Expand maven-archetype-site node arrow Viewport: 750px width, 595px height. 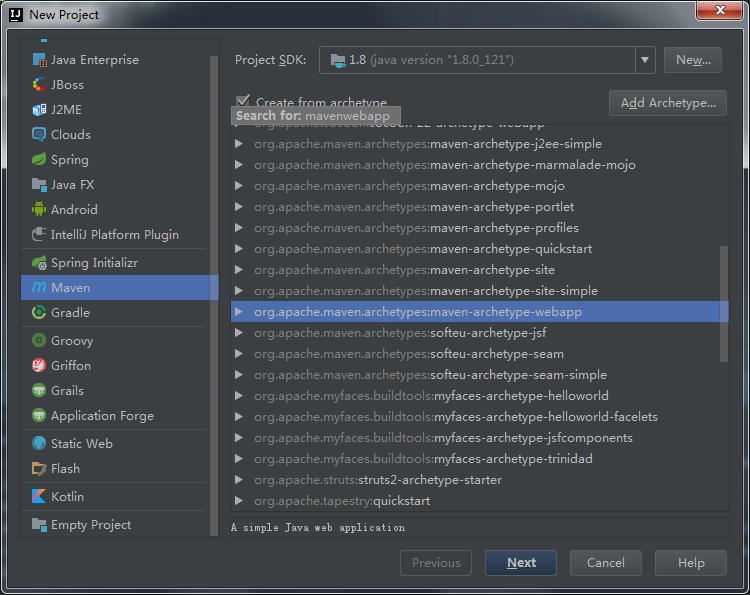(239, 270)
